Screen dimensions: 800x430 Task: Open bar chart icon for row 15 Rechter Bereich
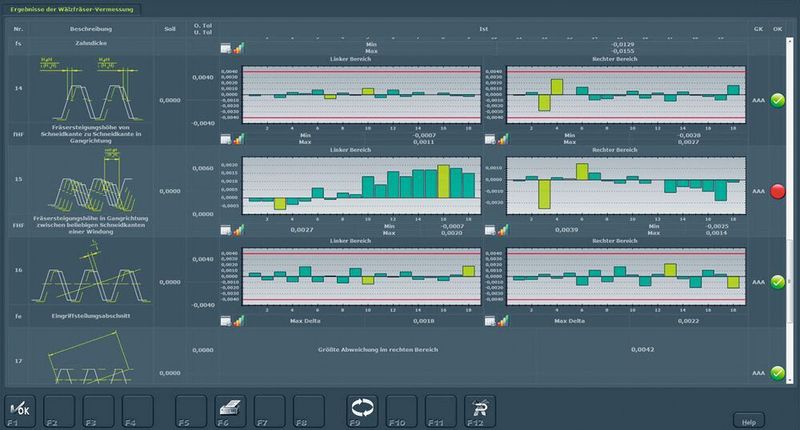pos(503,230)
